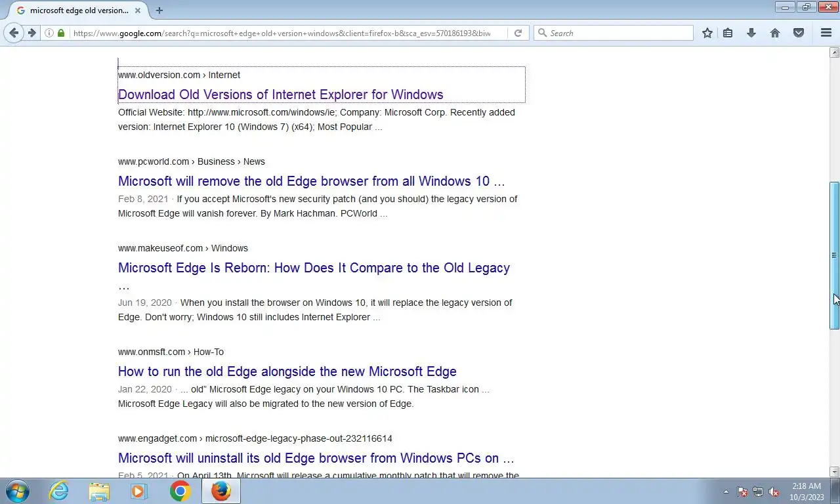
Task: Click Show desktop strip at taskbar end
Action: 835,491
